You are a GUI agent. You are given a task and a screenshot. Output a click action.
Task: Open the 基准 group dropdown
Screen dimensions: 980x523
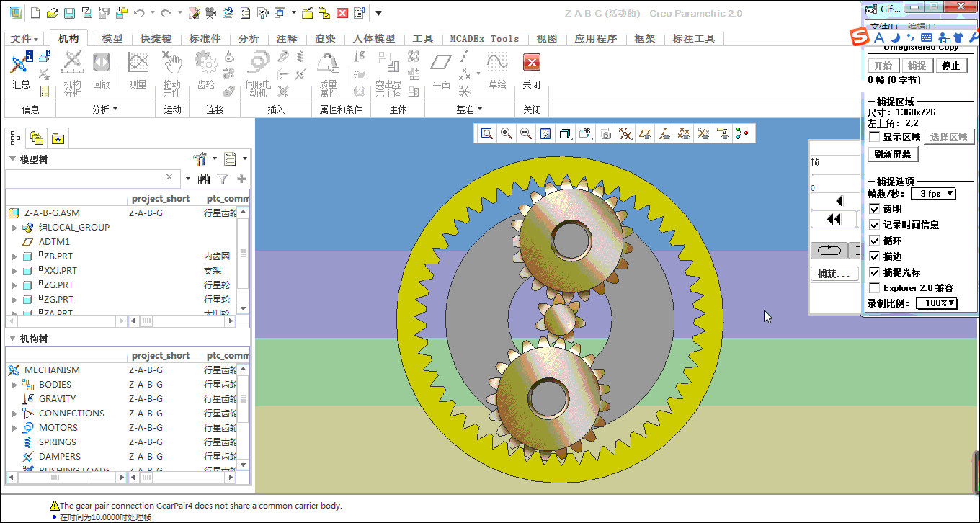pos(469,109)
